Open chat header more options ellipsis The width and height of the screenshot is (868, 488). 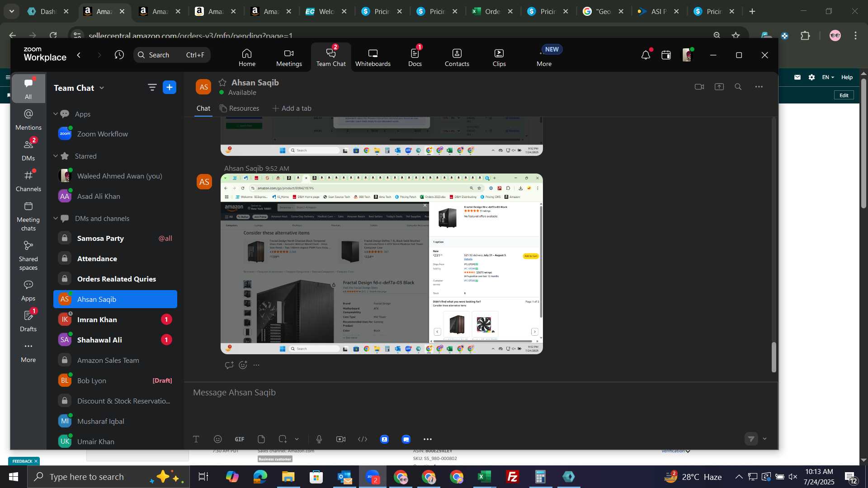(759, 87)
